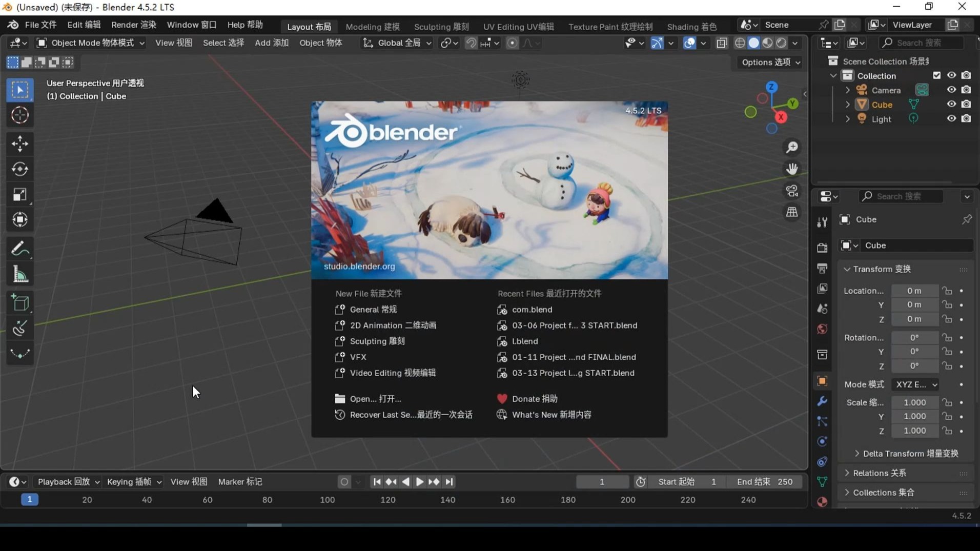Click Open... in splash screen
This screenshot has width=980, height=551.
click(x=375, y=399)
